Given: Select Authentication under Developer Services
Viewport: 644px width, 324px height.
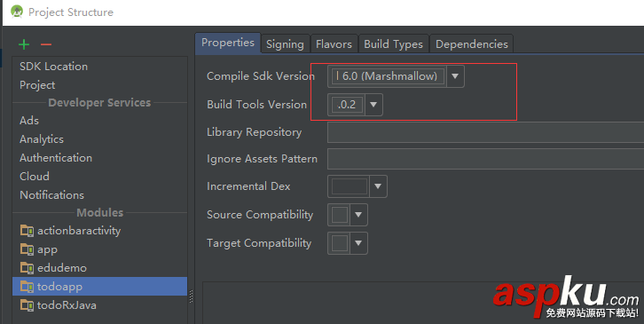Looking at the screenshot, I should pyautogui.click(x=56, y=157).
